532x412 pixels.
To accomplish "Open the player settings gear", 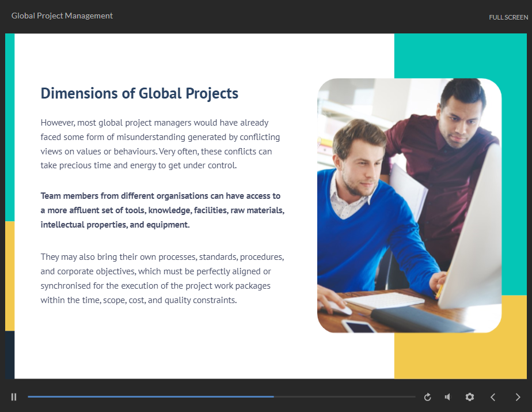I will pyautogui.click(x=470, y=397).
